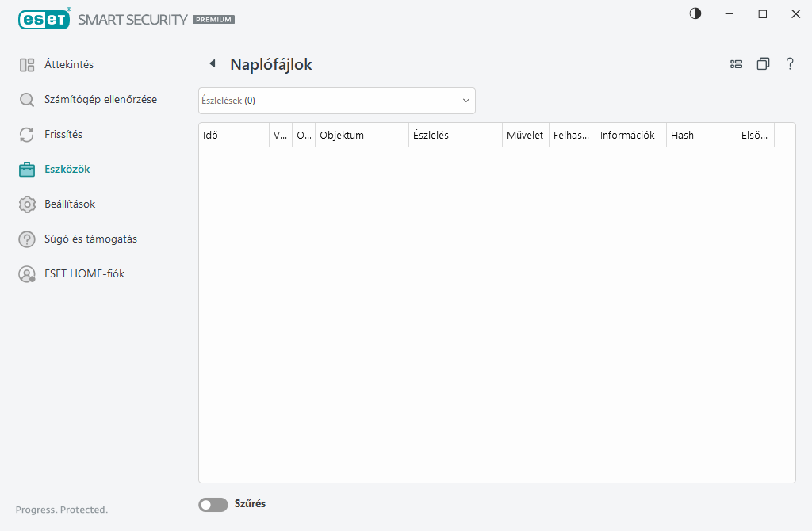Enable the Szűrés filter toggle

tap(213, 504)
